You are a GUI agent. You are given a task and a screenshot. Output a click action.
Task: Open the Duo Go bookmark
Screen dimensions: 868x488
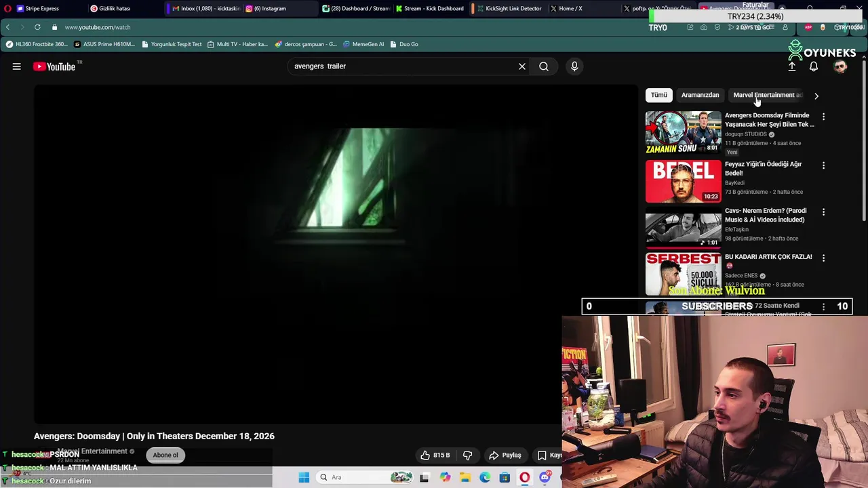tap(404, 44)
